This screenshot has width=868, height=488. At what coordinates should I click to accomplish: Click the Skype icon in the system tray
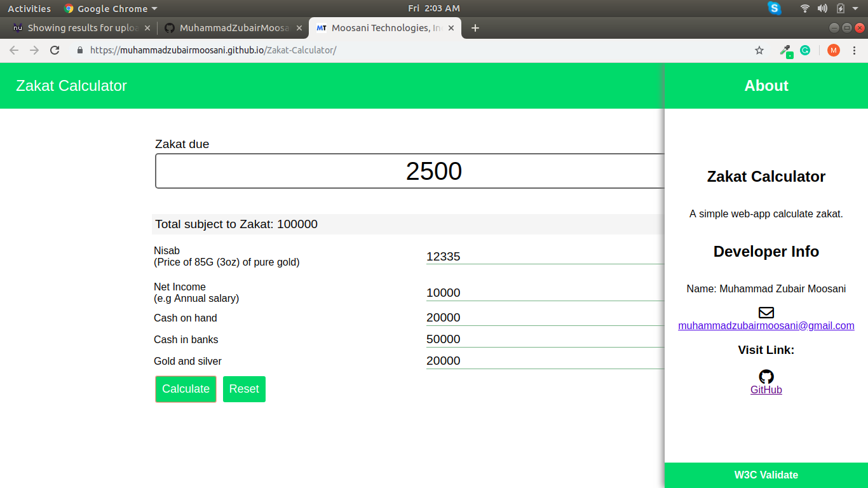pos(774,8)
